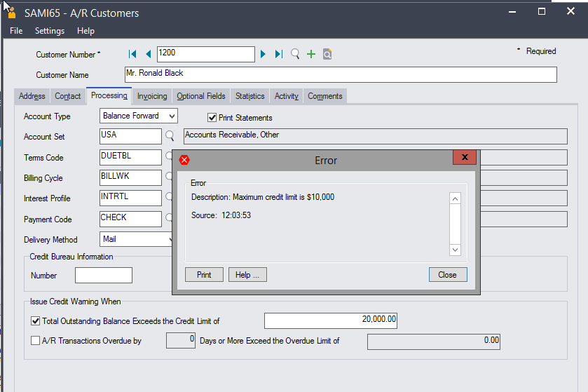Close Error dialog with red X
Image resolution: width=588 pixels, height=392 pixels.
(464, 158)
